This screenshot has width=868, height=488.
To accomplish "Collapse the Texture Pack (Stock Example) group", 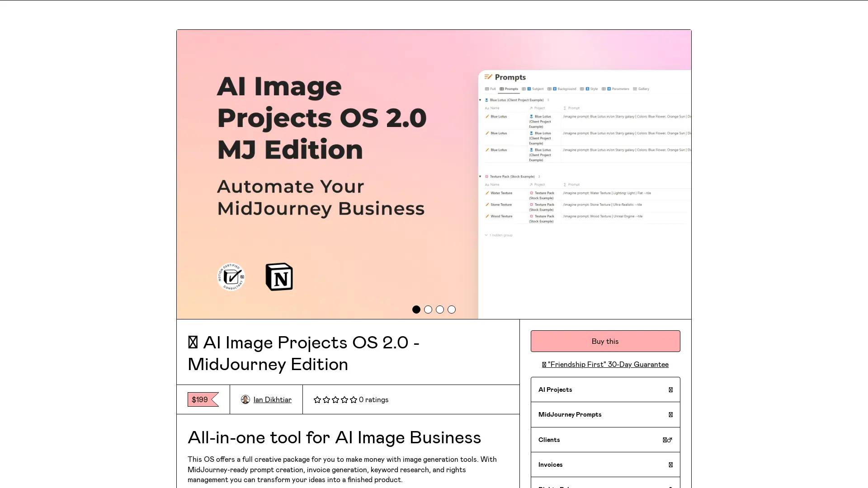I will click(480, 177).
